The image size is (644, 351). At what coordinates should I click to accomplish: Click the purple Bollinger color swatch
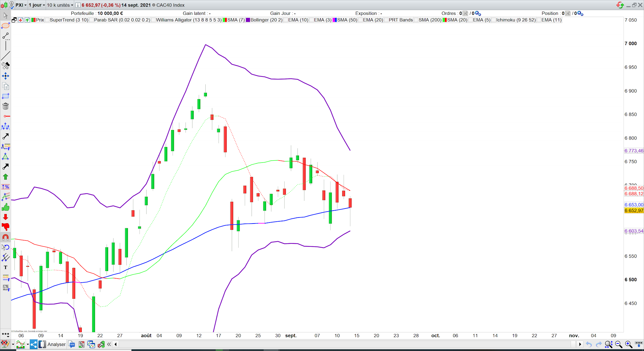coord(248,20)
